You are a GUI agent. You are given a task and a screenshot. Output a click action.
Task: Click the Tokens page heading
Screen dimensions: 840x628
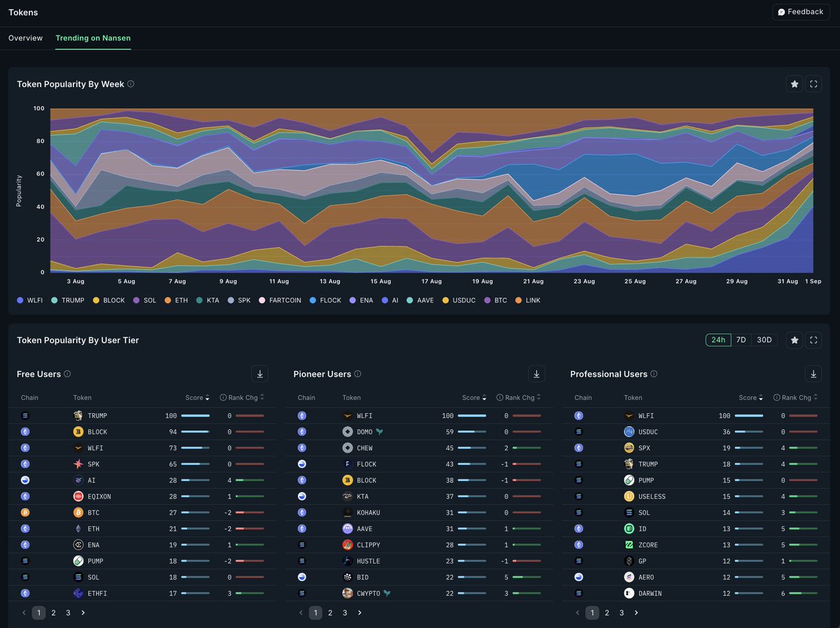pyautogui.click(x=23, y=12)
